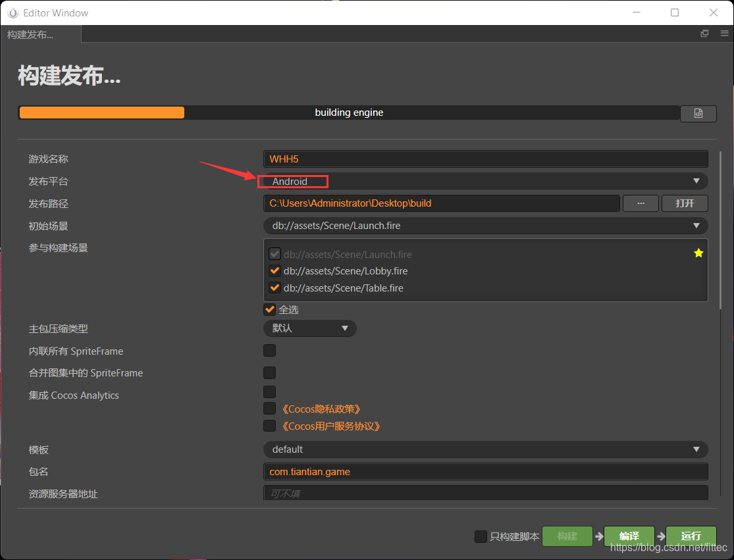
Task: Open the panel hamburger menu
Action: 725,34
